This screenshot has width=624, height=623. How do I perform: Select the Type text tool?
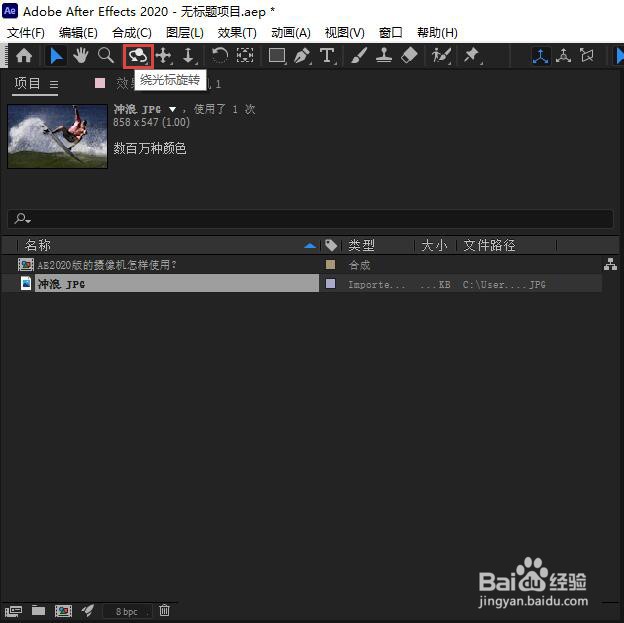pyautogui.click(x=328, y=56)
